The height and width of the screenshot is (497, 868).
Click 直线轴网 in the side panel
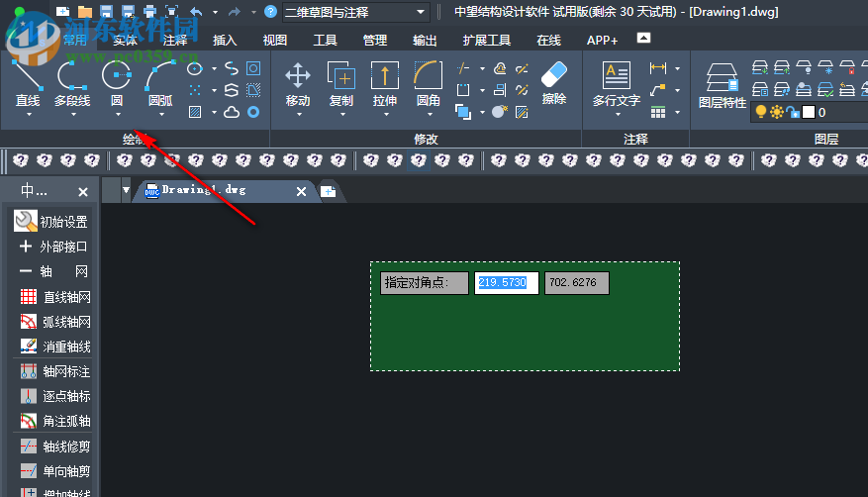(55, 297)
